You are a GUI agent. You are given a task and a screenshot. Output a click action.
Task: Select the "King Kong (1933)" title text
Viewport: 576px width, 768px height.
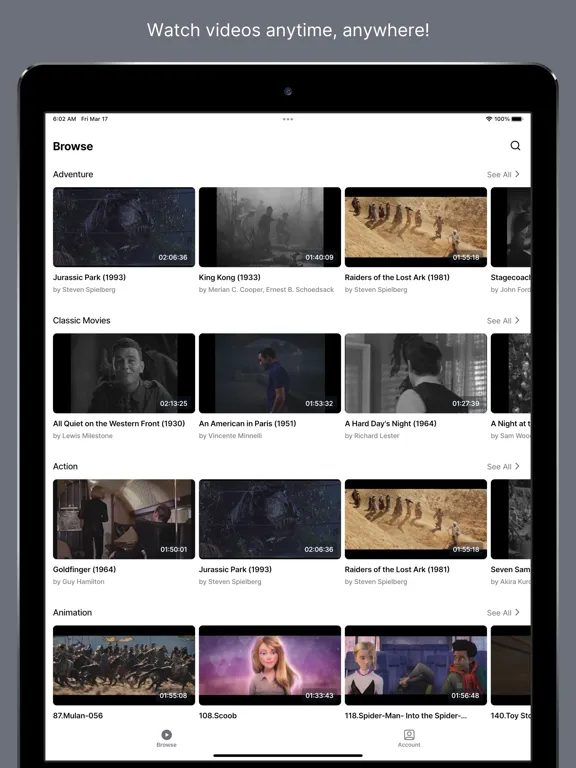pos(230,277)
